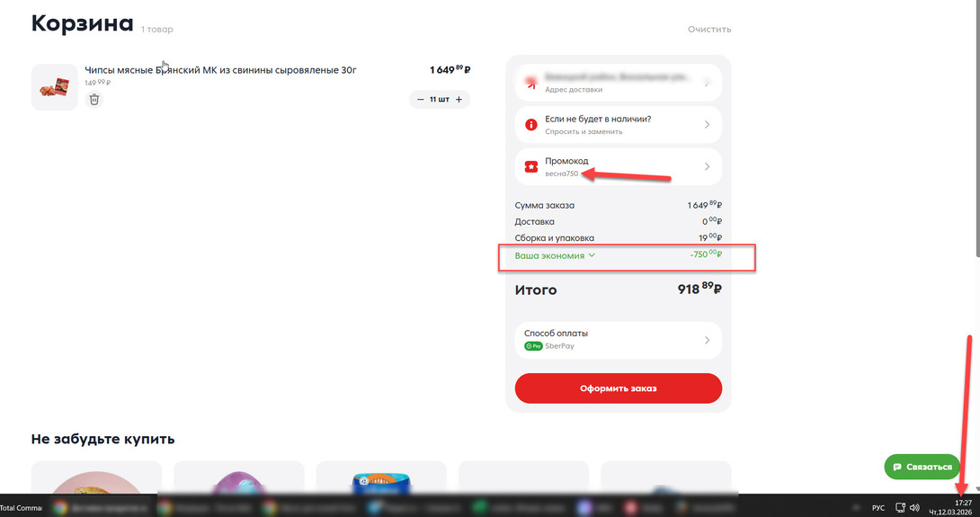Click 'Очистить' to clear the cart
The image size is (980, 517).
(x=709, y=30)
